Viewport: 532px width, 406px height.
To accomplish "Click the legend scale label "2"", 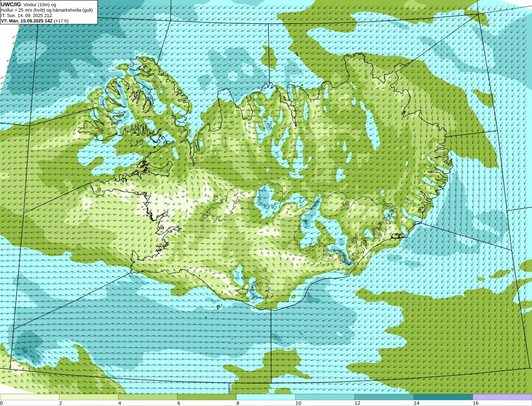I will pos(60,403).
